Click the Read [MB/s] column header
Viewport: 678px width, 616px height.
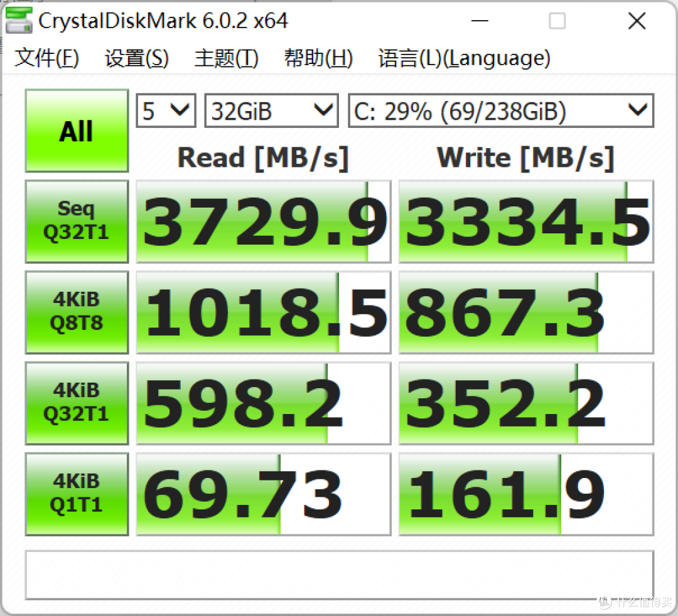263,158
